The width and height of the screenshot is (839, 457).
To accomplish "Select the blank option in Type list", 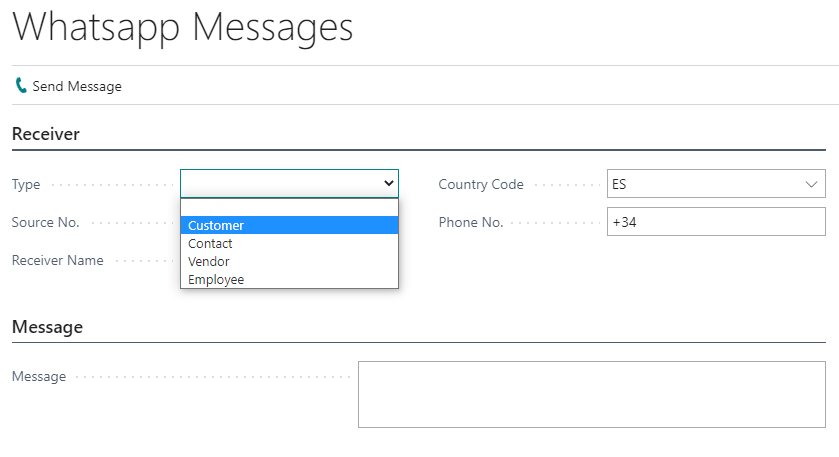I will (x=289, y=207).
